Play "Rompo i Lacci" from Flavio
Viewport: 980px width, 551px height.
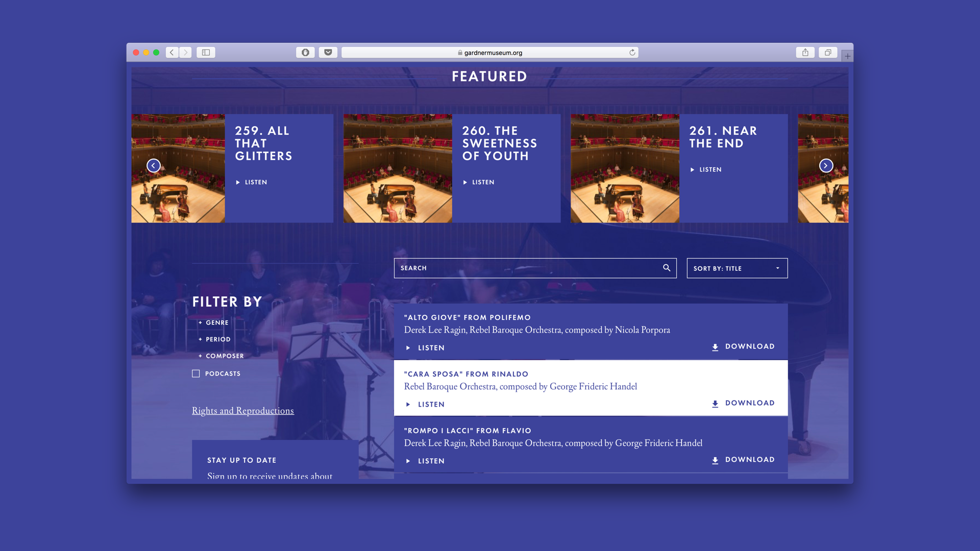click(x=425, y=461)
